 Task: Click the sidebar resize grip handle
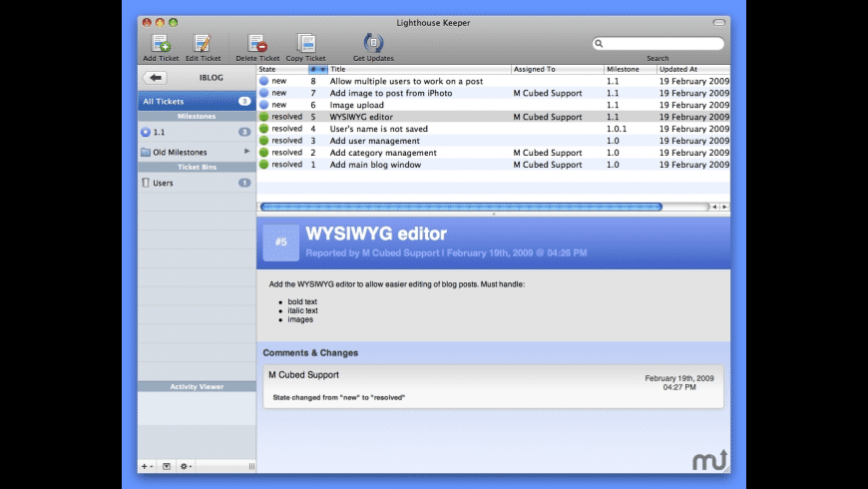[251, 466]
